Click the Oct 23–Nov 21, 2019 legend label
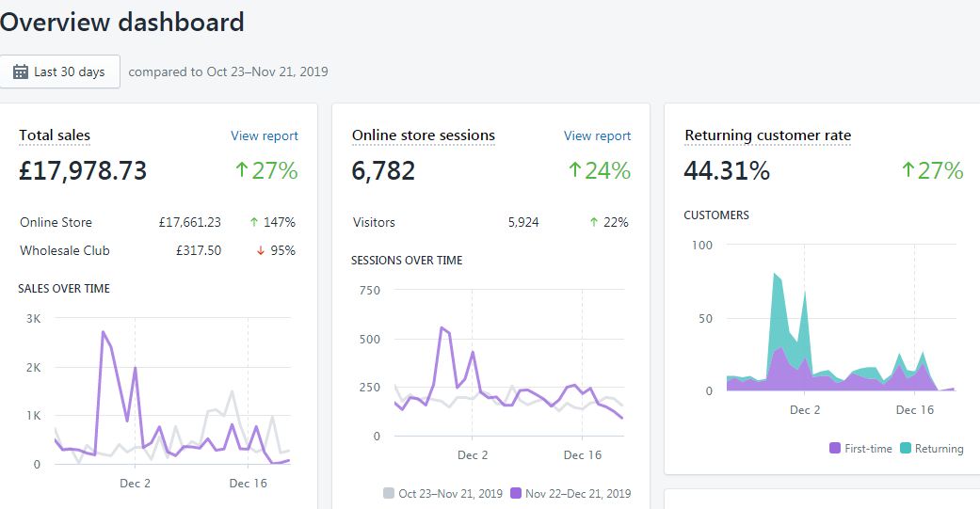980x509 pixels. tap(450, 493)
